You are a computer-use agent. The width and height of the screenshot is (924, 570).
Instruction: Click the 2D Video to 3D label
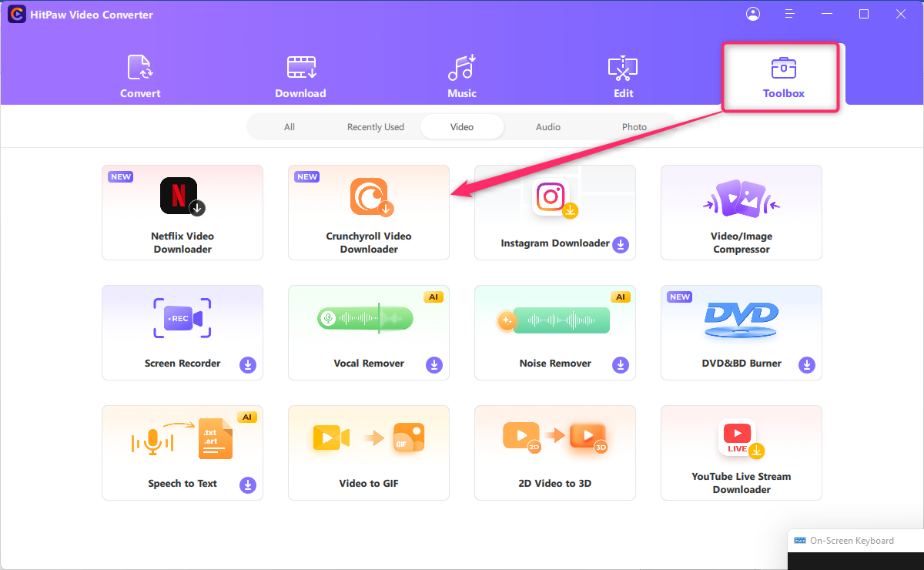point(555,484)
